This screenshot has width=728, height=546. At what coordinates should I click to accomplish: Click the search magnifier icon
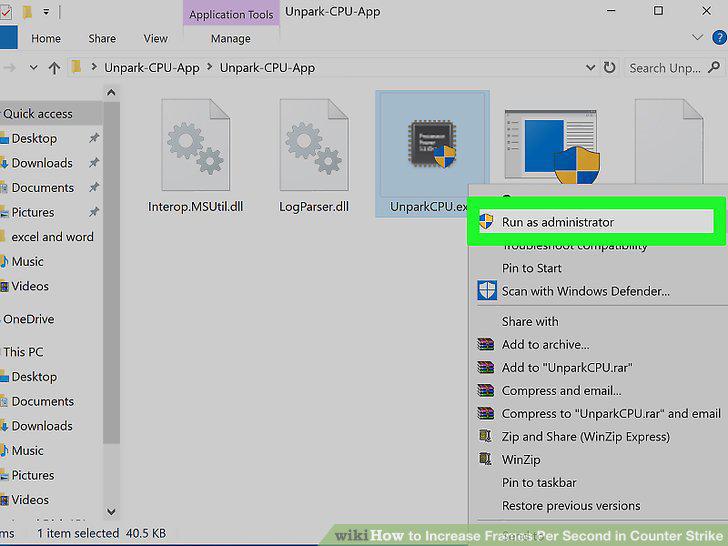pos(715,68)
